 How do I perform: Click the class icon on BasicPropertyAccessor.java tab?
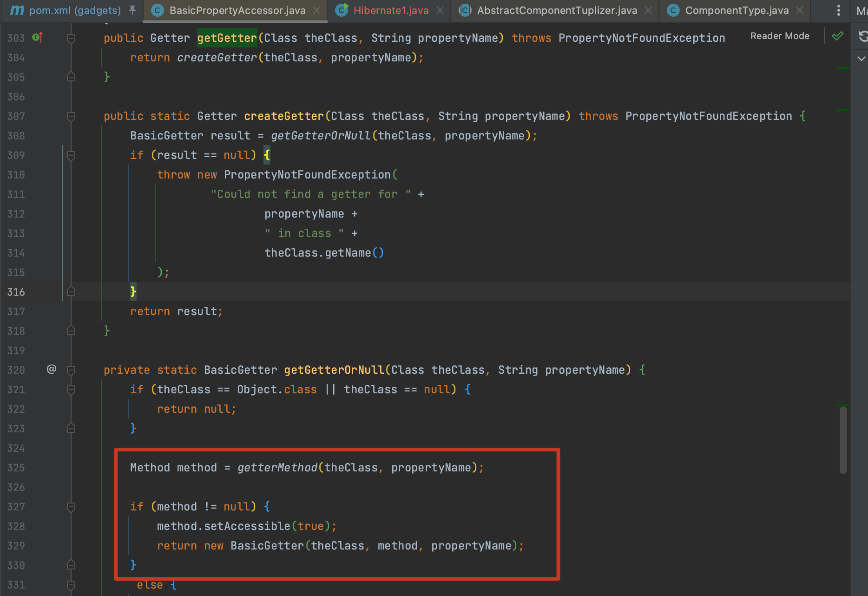[158, 10]
